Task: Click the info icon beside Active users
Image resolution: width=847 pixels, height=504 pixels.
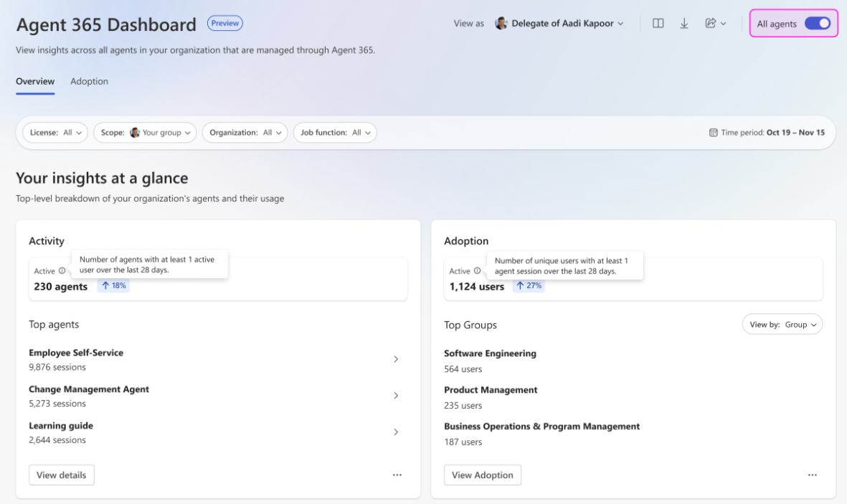Action: tap(477, 270)
